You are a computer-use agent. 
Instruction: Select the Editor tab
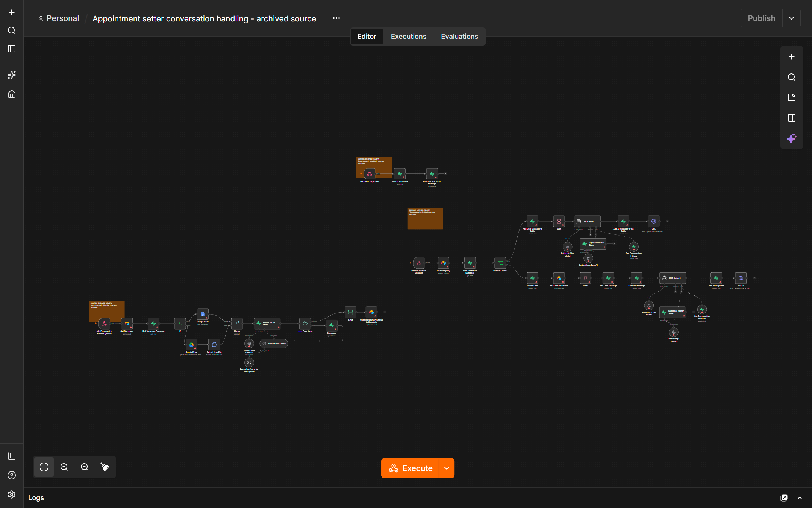pos(367,37)
